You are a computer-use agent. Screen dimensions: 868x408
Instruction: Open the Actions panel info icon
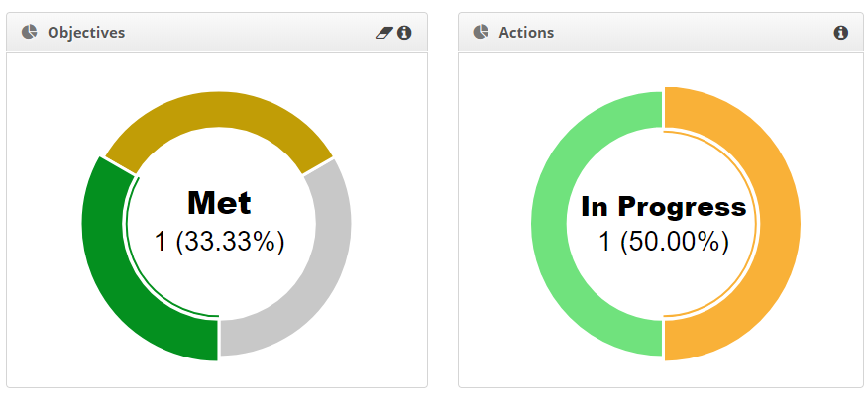pyautogui.click(x=841, y=33)
